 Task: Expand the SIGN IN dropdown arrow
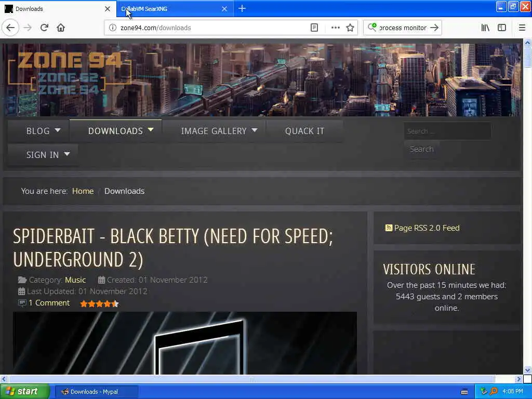click(x=67, y=154)
